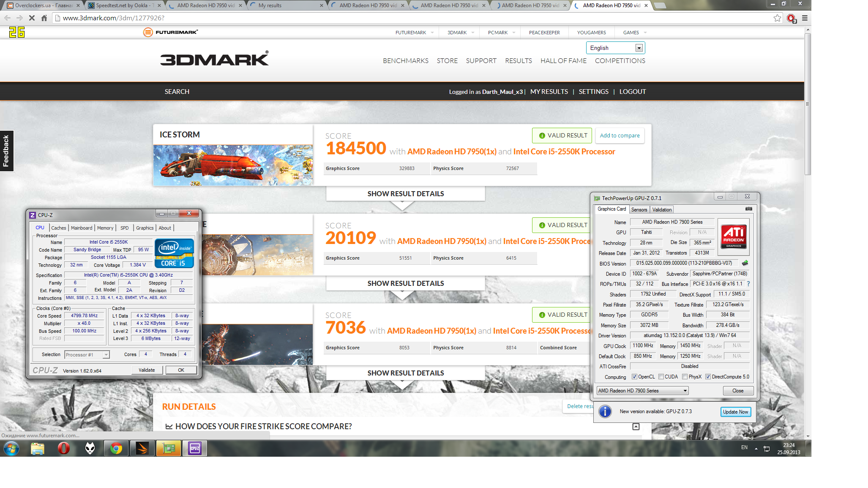
Task: Open the alien-head app in the taskbar
Action: (90, 448)
